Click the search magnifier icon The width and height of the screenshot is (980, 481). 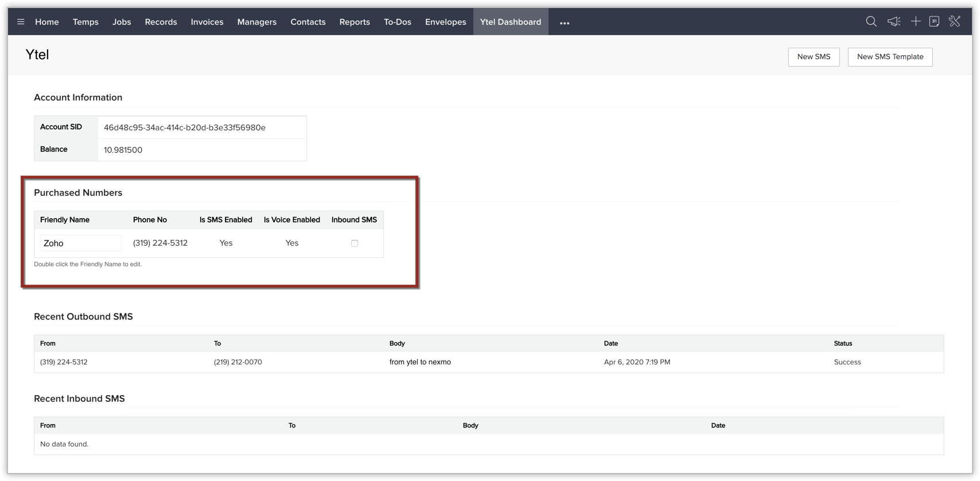tap(871, 21)
